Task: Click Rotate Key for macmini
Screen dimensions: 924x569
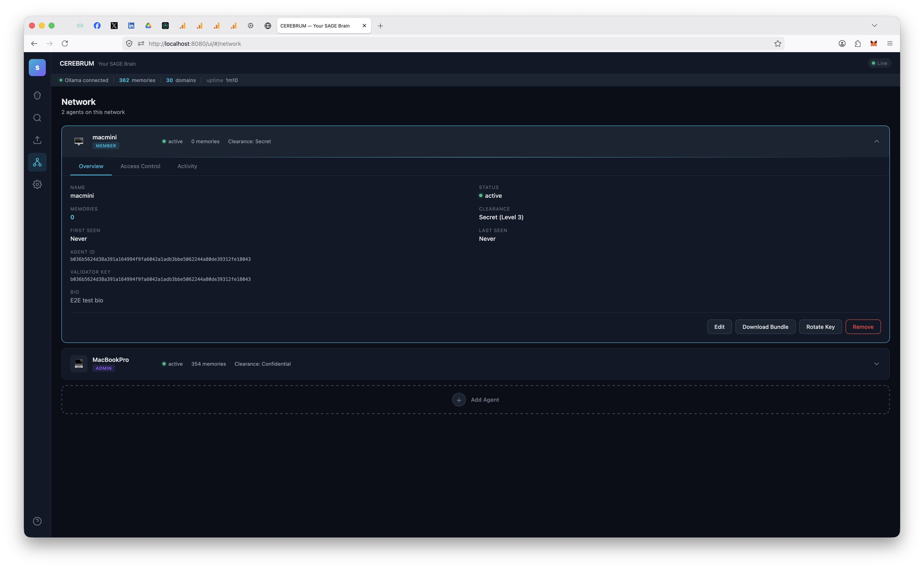Action: [820, 327]
